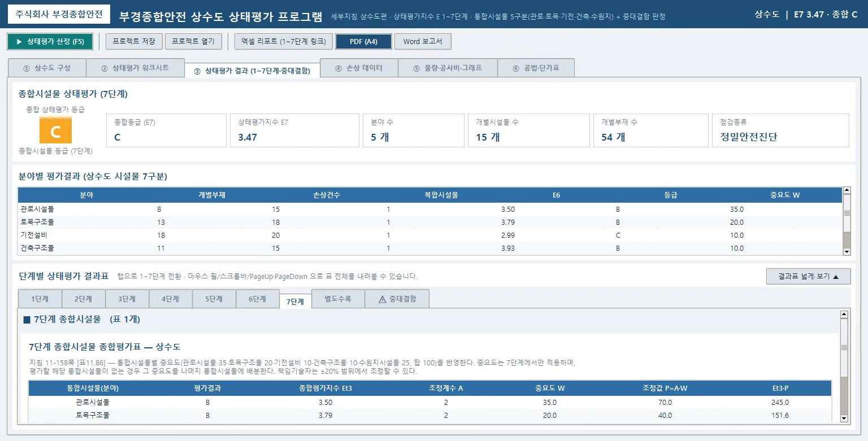This screenshot has height=441, width=868.
Task: Click the 중요도 W header in 분야별 table
Action: pyautogui.click(x=785, y=195)
